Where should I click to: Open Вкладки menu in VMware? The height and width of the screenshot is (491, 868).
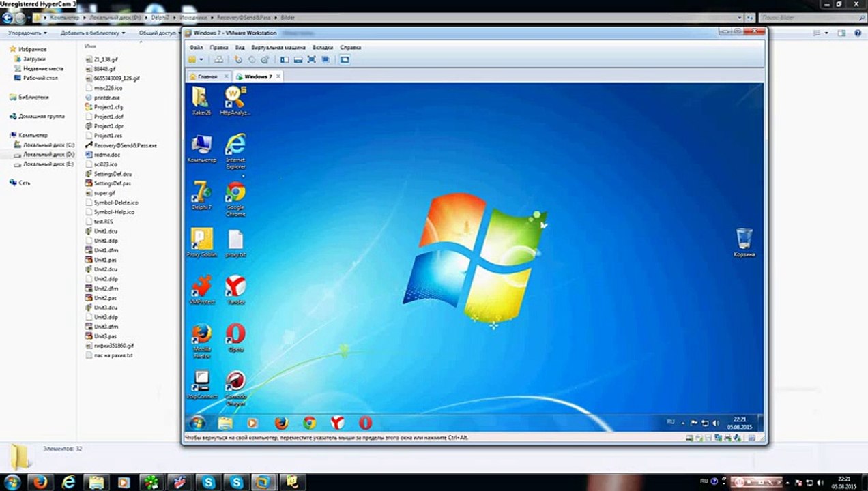coord(323,48)
